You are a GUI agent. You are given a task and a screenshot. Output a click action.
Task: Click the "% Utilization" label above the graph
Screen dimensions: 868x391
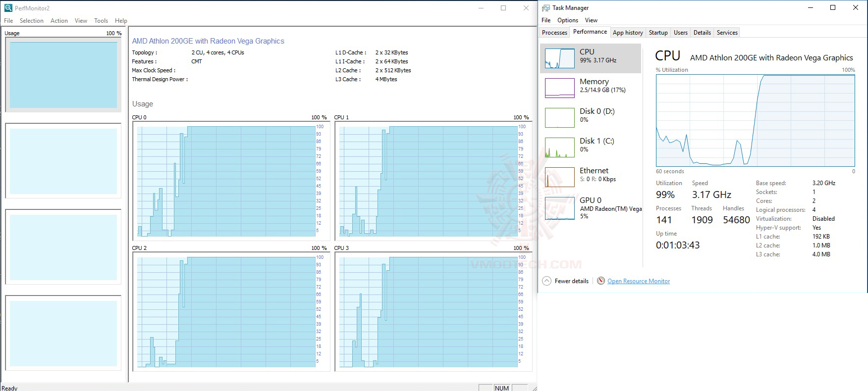672,70
